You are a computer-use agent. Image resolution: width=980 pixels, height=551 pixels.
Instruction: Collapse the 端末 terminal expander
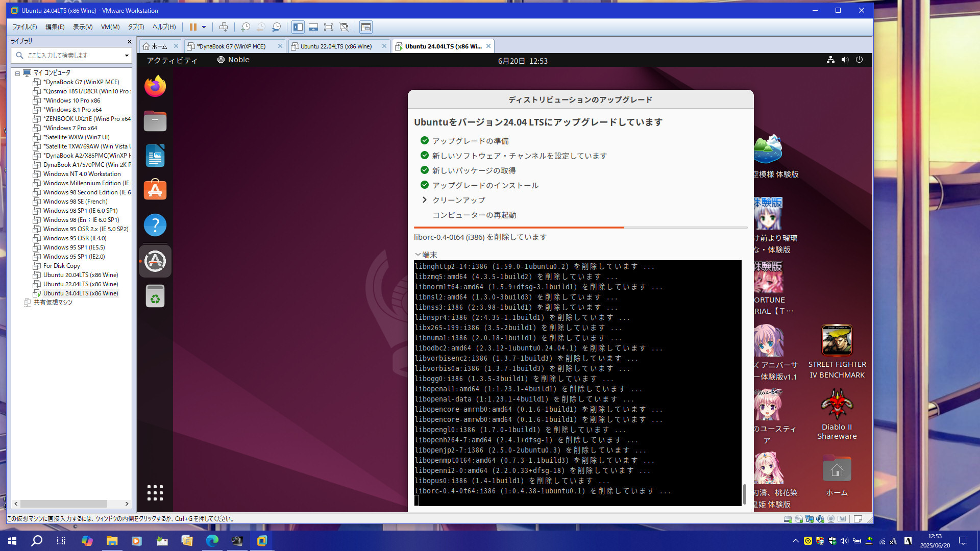coord(426,255)
